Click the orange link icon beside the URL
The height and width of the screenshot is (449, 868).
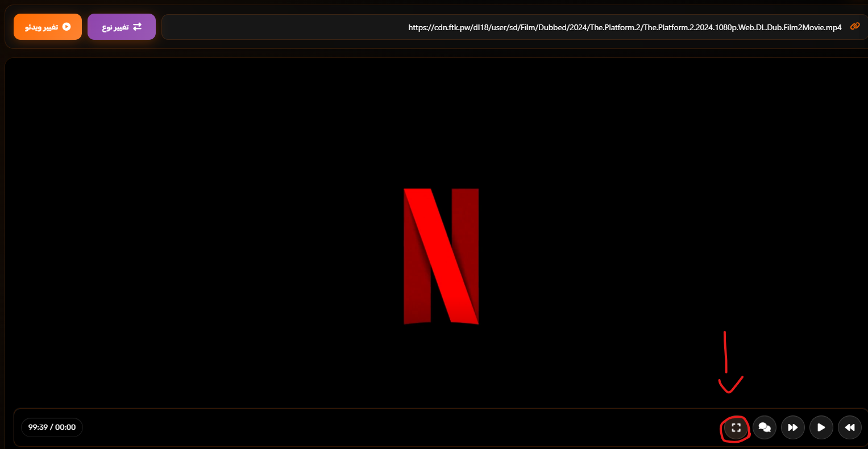pos(855,27)
